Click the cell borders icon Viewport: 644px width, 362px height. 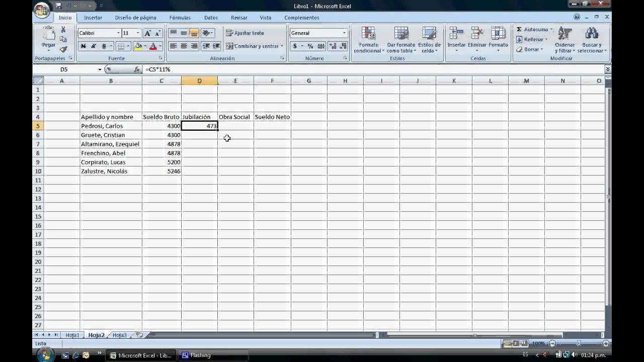coord(121,46)
